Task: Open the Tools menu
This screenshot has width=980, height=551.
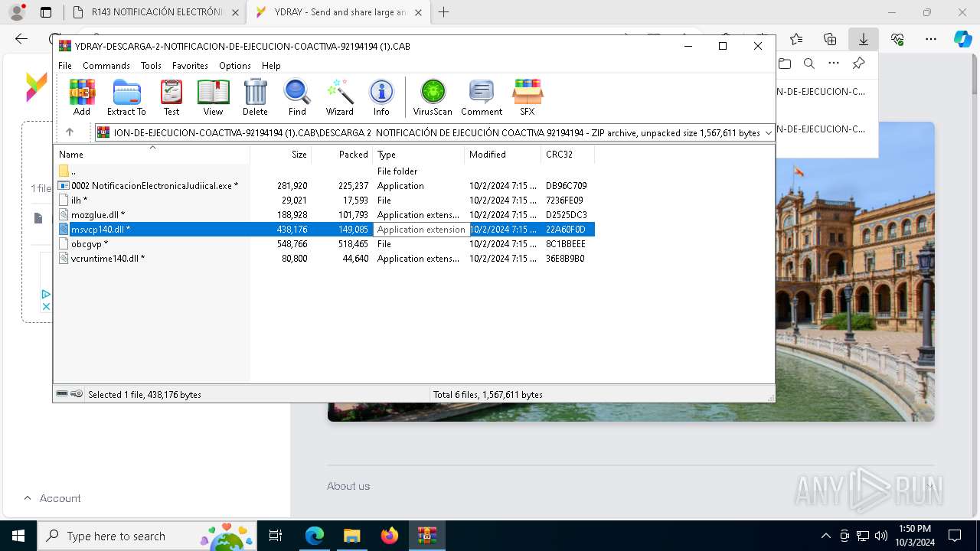Action: pos(151,66)
